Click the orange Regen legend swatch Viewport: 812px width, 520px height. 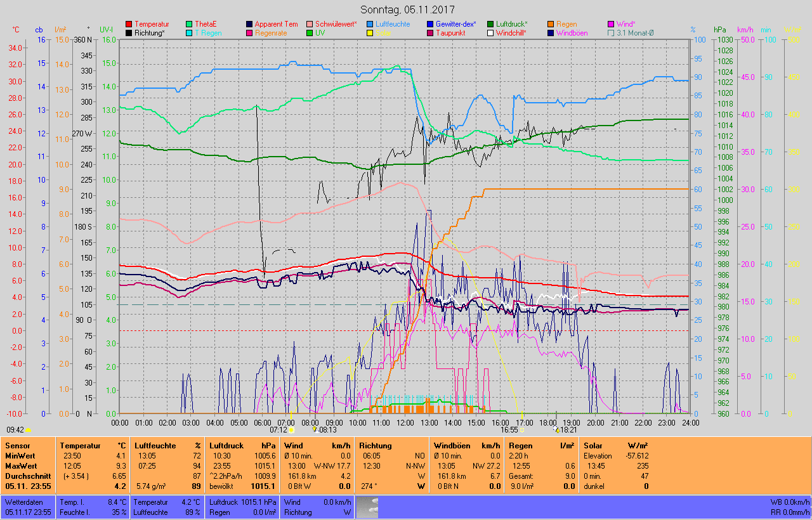pyautogui.click(x=551, y=24)
